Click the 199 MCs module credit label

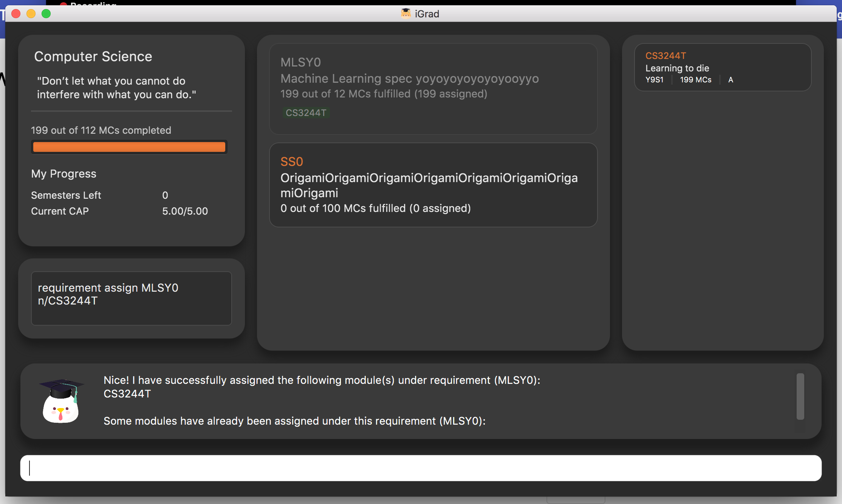tap(695, 80)
